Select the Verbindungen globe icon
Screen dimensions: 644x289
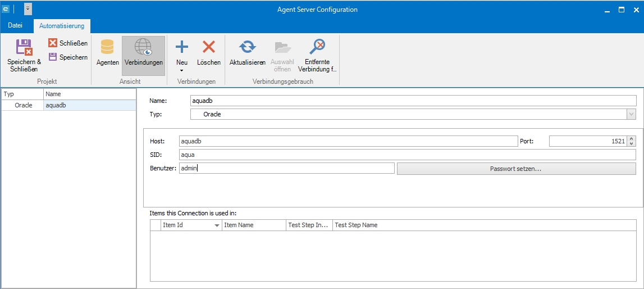(143, 47)
